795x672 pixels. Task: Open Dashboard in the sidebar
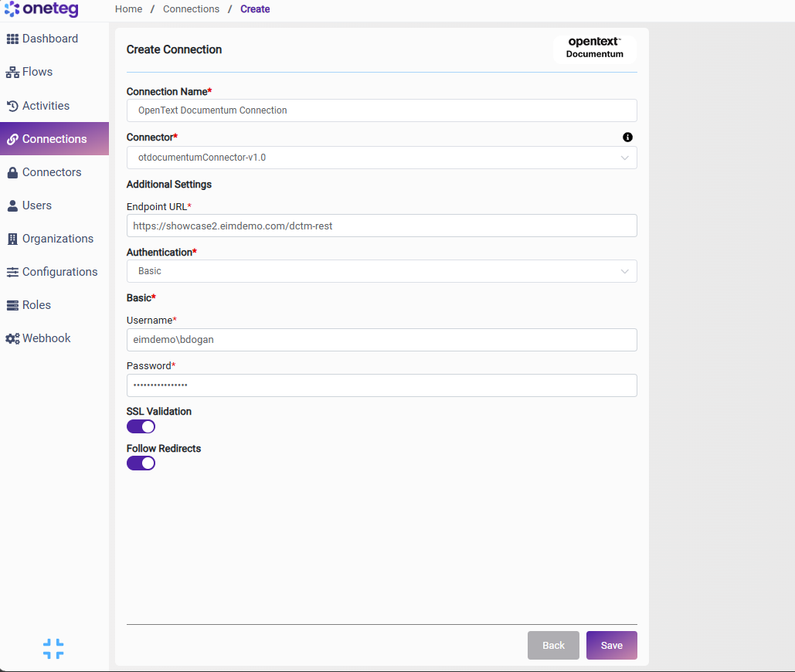point(54,39)
